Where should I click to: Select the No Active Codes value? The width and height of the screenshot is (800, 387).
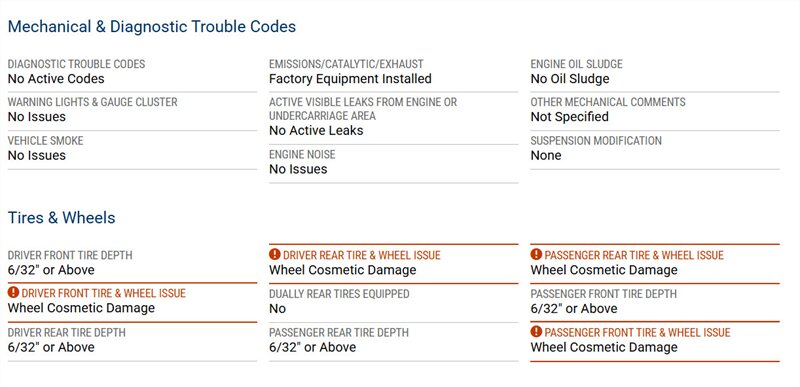click(x=56, y=79)
